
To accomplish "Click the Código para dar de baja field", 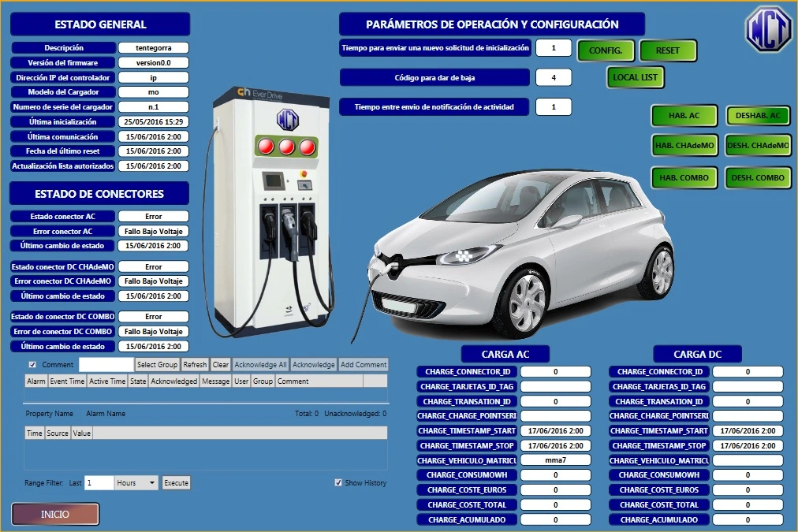I will click(x=554, y=77).
